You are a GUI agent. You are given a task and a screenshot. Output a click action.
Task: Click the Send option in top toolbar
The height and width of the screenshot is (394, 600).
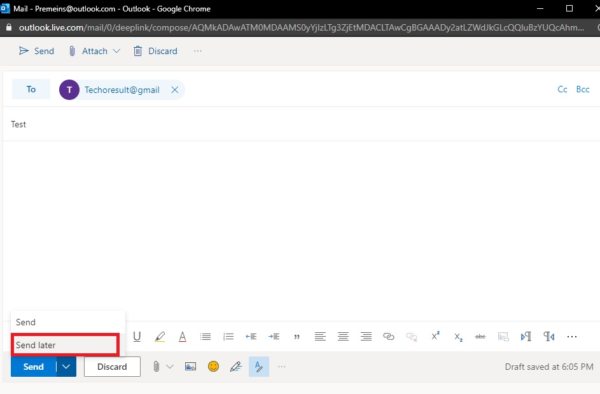click(36, 51)
